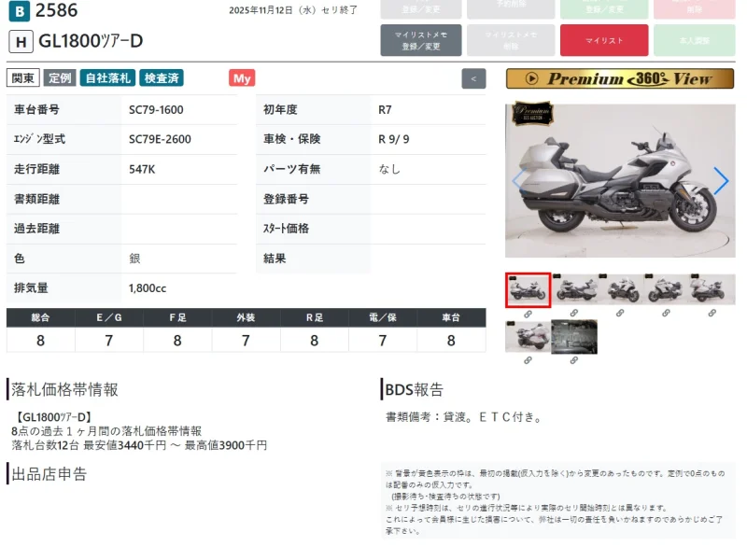Click the スタート価格 field label
The image size is (747, 560).
point(286,229)
